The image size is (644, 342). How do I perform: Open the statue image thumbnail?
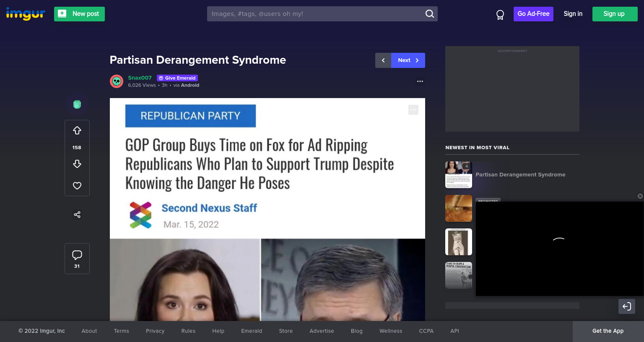point(459,242)
